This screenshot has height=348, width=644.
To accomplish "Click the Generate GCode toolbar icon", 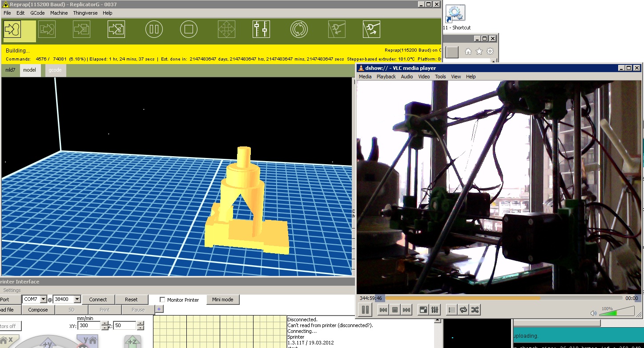I will (116, 30).
